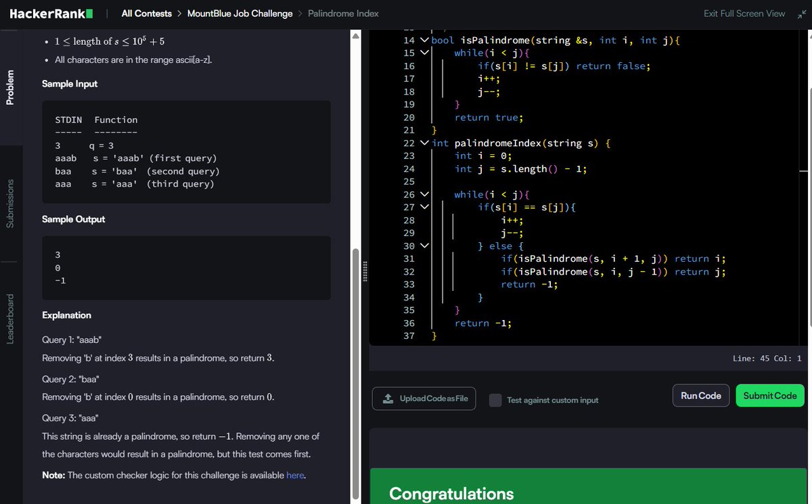Click the code 'i++;' on line 17
This screenshot has height=504, width=812.
point(489,78)
